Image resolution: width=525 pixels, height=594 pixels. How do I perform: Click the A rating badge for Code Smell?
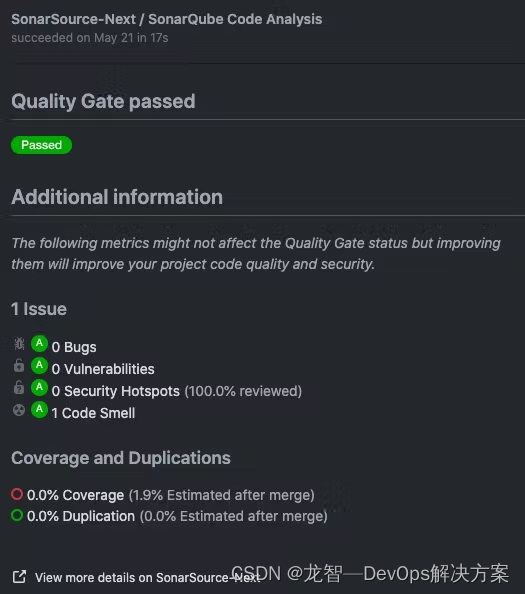click(x=39, y=410)
